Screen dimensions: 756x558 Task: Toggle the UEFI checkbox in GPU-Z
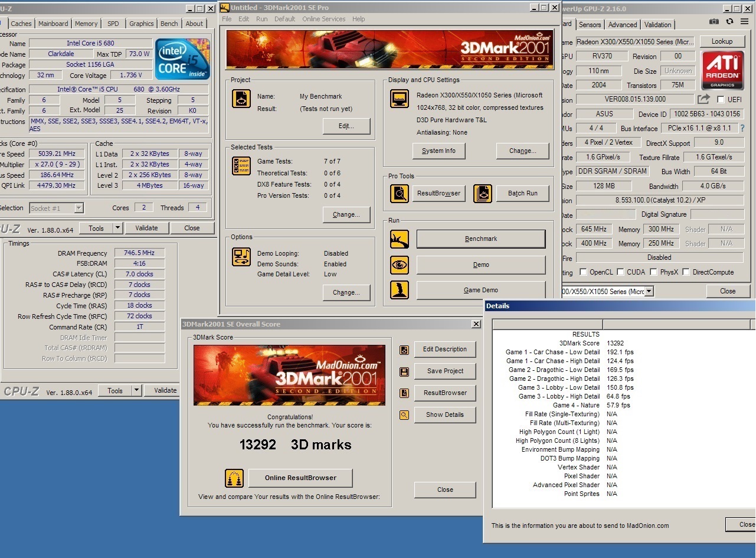tap(721, 99)
